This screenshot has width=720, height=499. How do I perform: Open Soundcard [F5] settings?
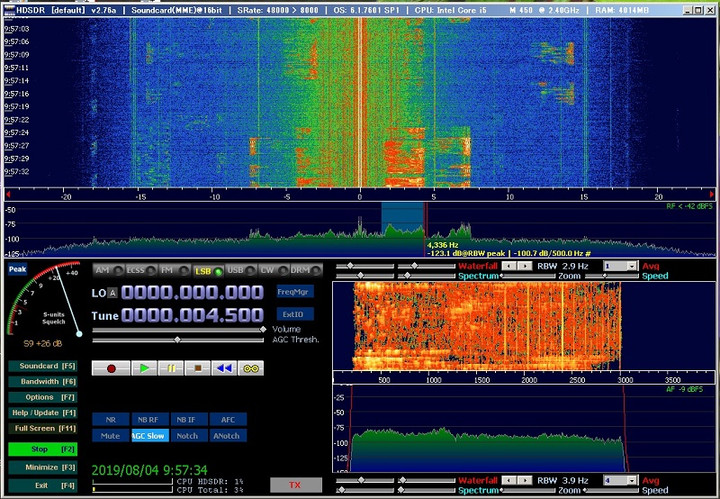43,366
